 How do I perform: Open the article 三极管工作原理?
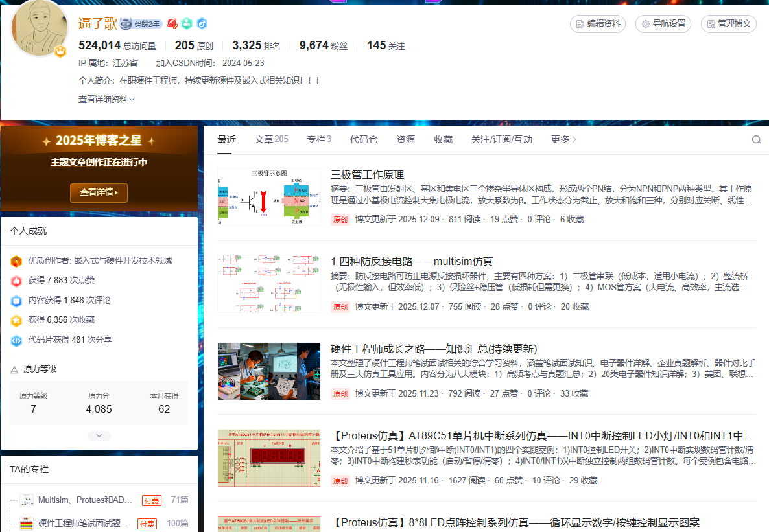(367, 174)
